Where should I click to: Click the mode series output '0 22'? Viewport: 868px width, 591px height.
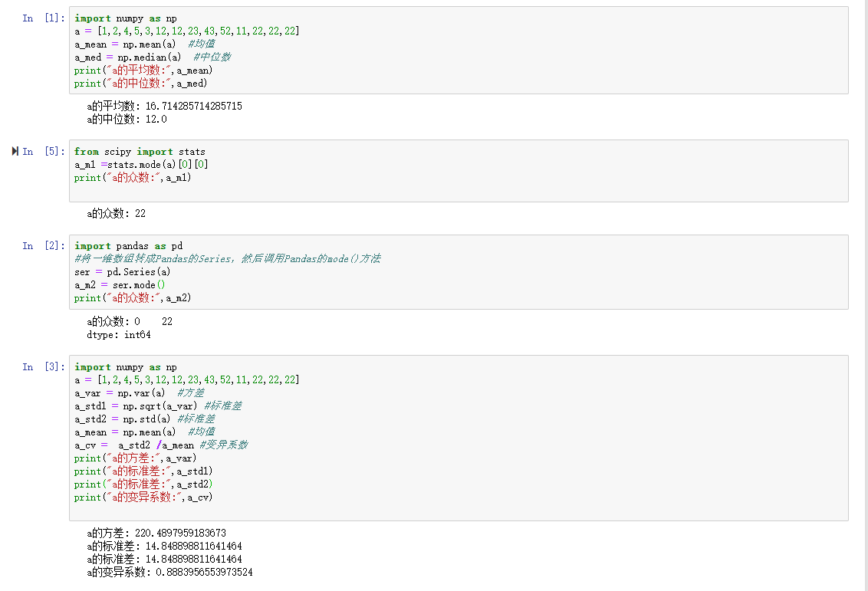point(153,321)
